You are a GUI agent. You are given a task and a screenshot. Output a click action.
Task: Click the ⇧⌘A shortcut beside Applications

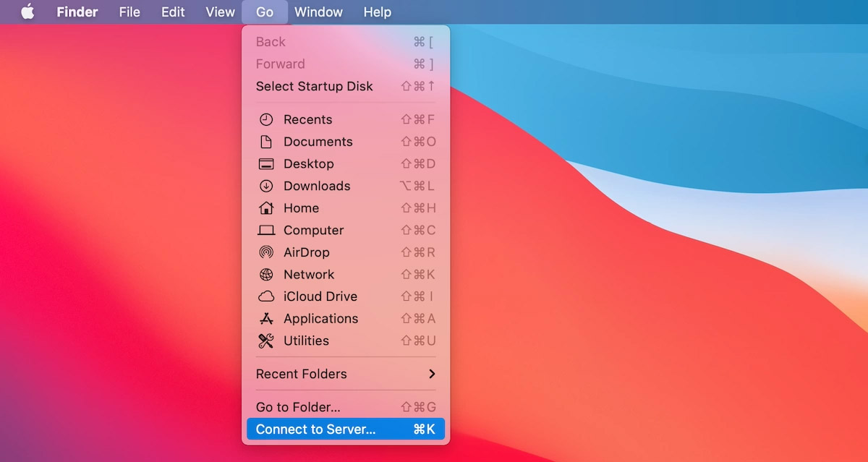418,319
